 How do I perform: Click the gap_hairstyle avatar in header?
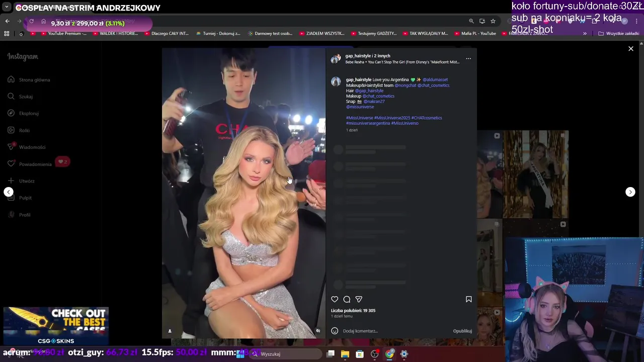click(336, 59)
